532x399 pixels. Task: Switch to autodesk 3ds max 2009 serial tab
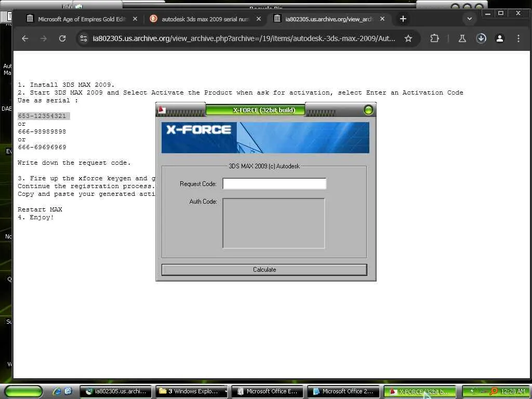(204, 19)
